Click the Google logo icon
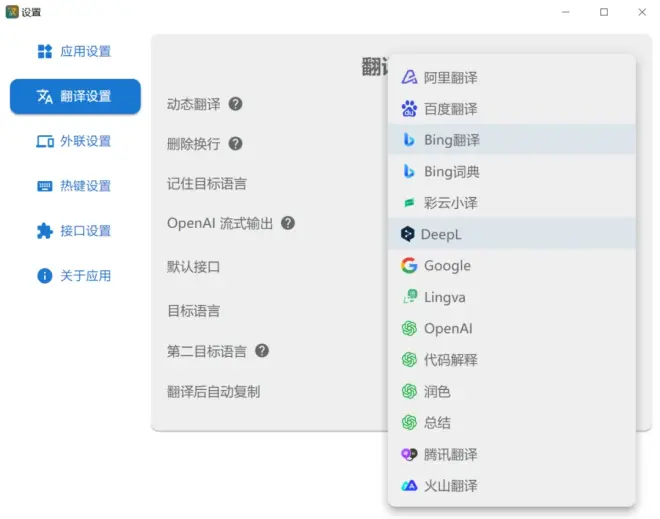Image resolution: width=660 pixels, height=519 pixels. (x=408, y=266)
